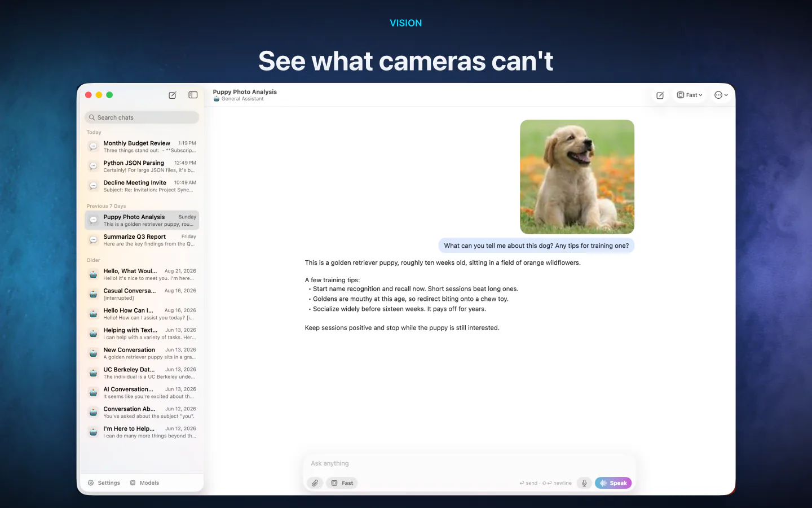Click the assistant avatar icon beside Helping with Text...
This screenshot has height=508, width=812.
pyautogui.click(x=94, y=334)
